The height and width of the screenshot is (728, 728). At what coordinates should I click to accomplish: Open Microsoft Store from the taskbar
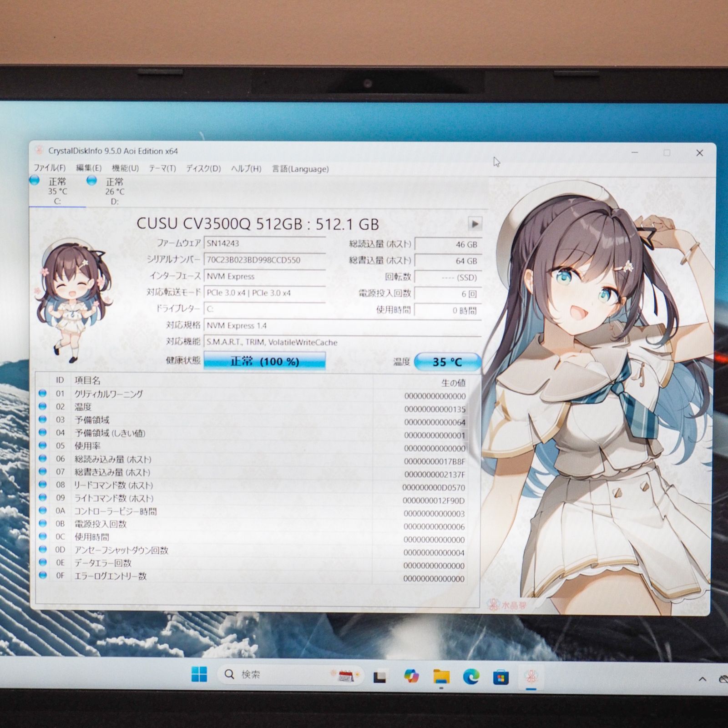point(500,677)
